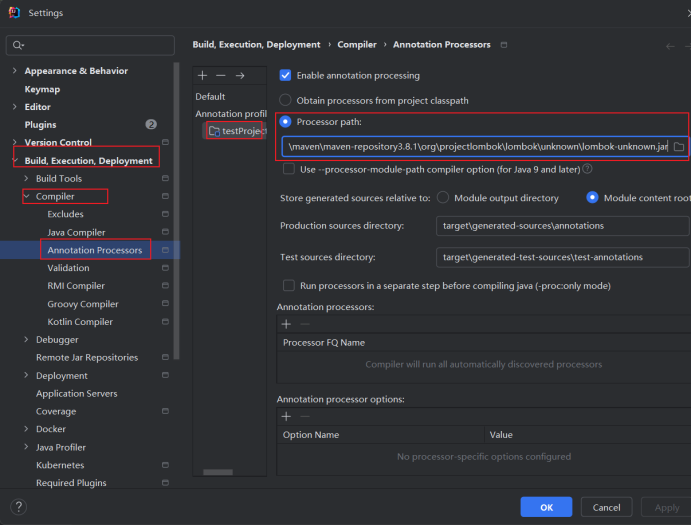Click project-level marker beside Coverage

tap(165, 411)
